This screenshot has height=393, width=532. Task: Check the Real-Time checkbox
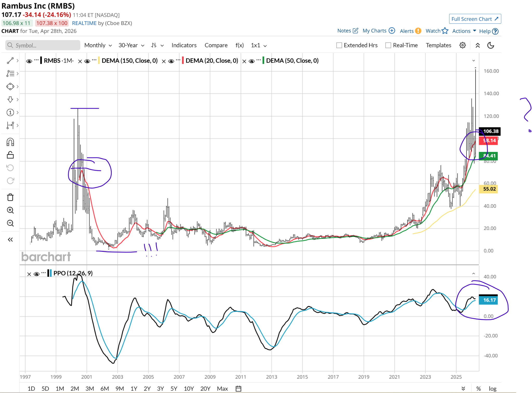coord(388,45)
